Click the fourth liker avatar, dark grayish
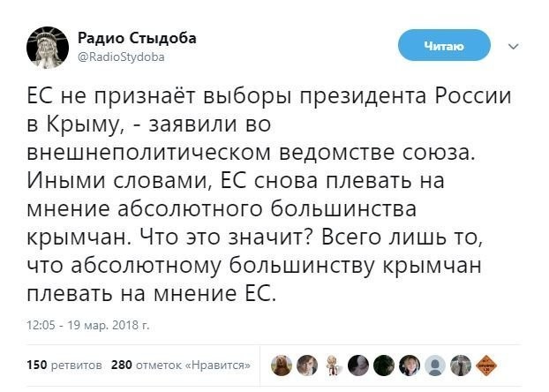549x392 pixels. click(x=360, y=364)
